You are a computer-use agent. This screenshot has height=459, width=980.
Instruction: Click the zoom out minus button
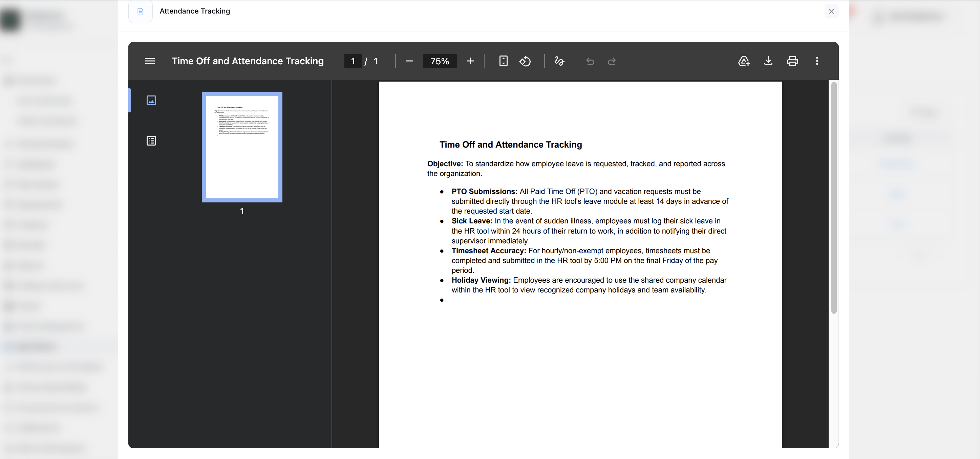(x=409, y=61)
